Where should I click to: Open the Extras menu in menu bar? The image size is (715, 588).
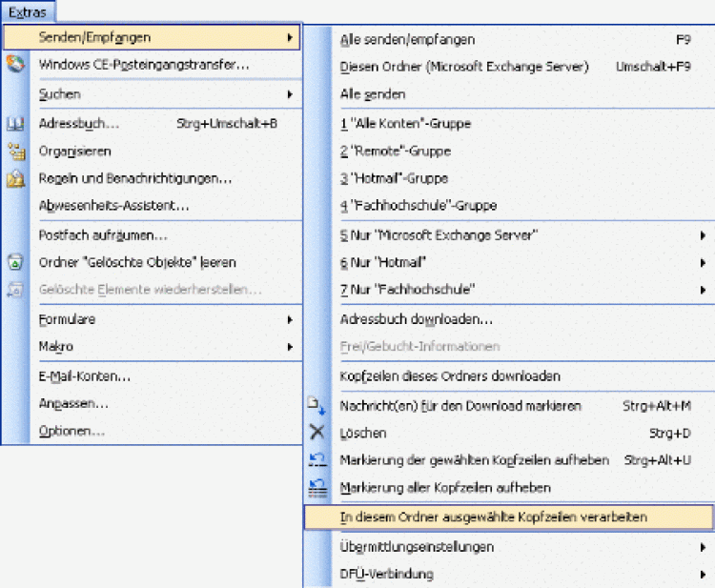tap(28, 11)
